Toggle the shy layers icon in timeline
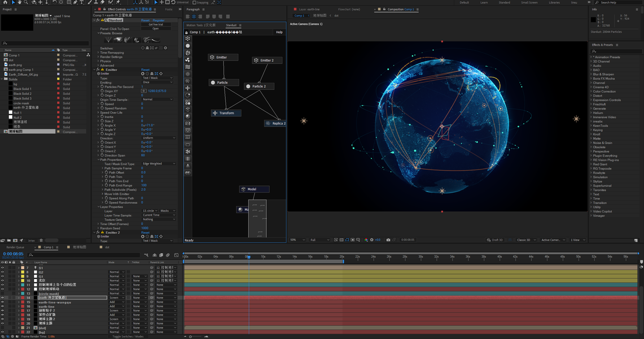This screenshot has width=644, height=339. click(156, 255)
